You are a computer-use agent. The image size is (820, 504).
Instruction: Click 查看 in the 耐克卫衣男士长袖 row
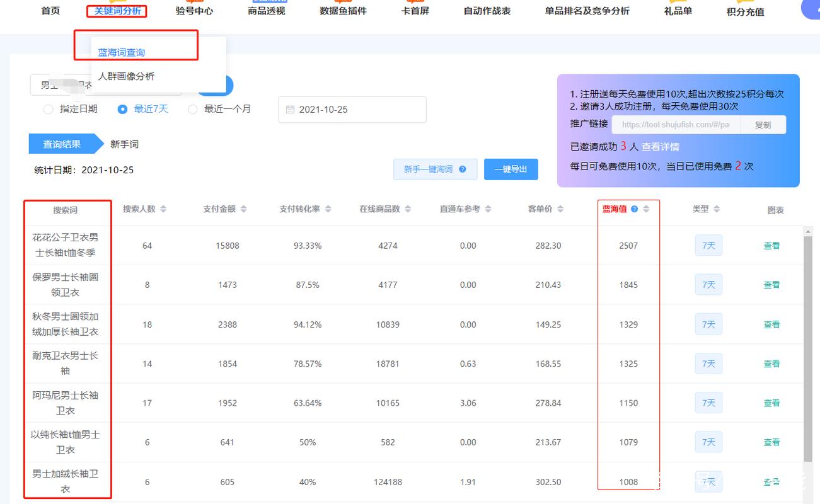[x=772, y=364]
